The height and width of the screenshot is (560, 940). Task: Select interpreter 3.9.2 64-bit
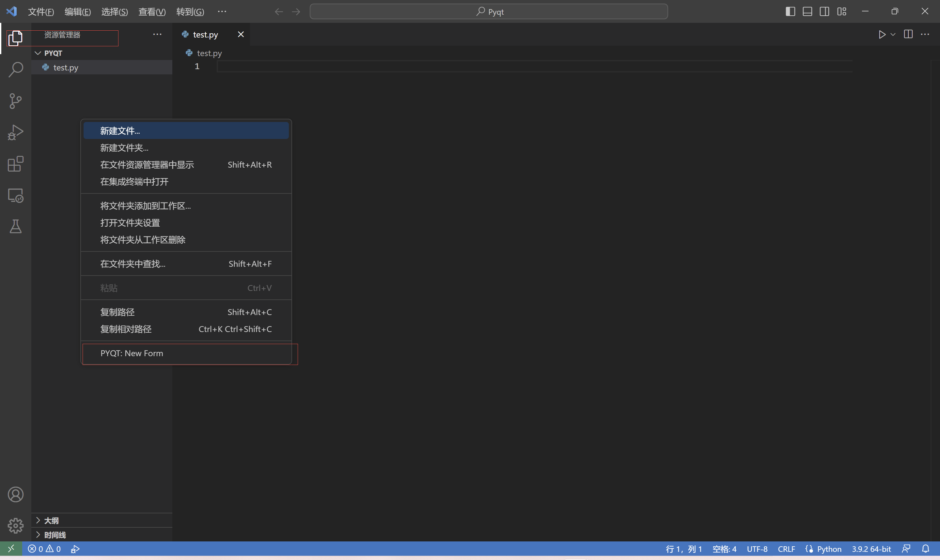871,549
